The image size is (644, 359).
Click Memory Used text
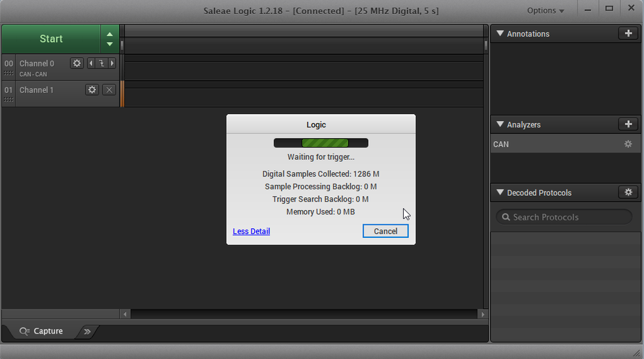tap(321, 212)
